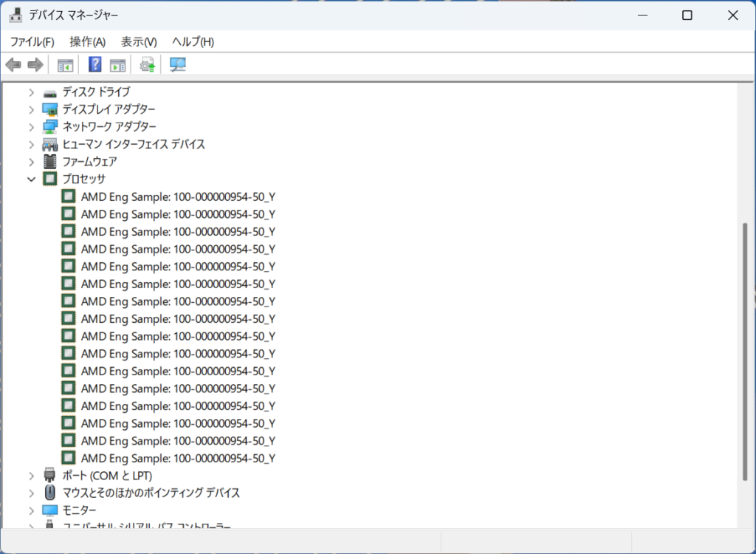Select the ディスク ドライブ drive icon
756x554 pixels.
pos(49,92)
